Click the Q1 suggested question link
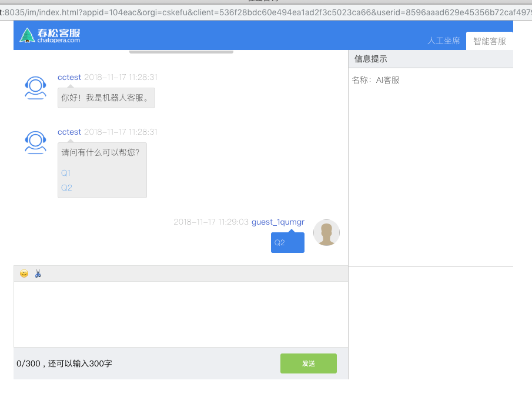 pos(66,173)
